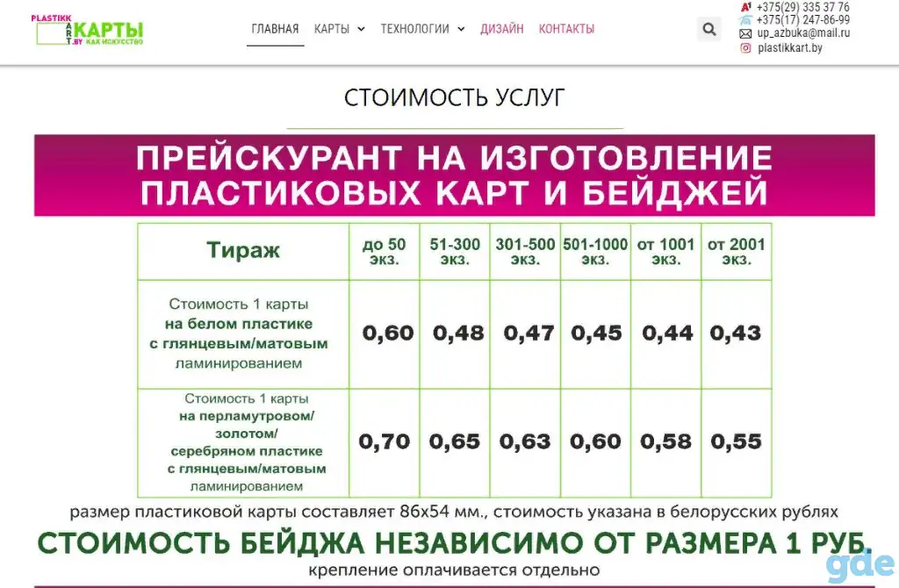The height and width of the screenshot is (588, 899).
Task: Click the Тираж header cell
Action: click(243, 252)
